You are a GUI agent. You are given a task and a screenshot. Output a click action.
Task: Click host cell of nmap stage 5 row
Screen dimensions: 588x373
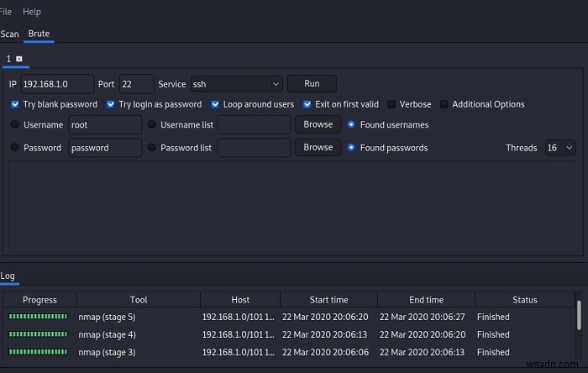point(238,317)
